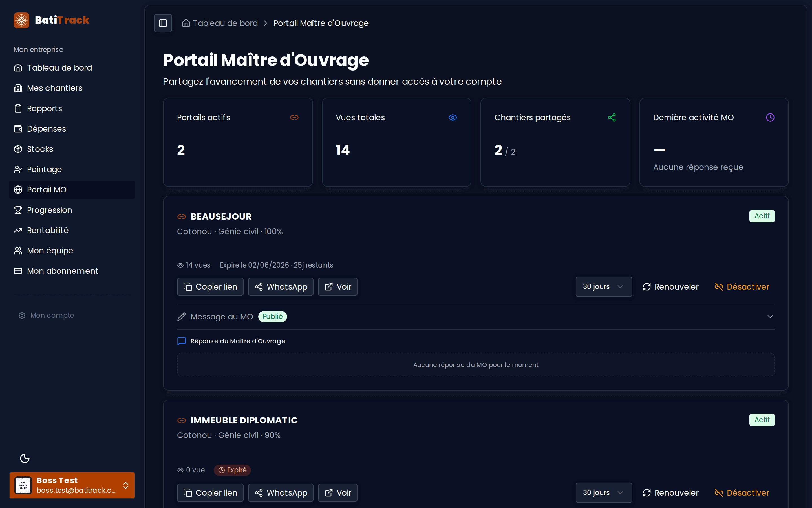Viewport: 812px width, 508px height.
Task: Go to Mes chantiers menu item
Action: coord(72,88)
